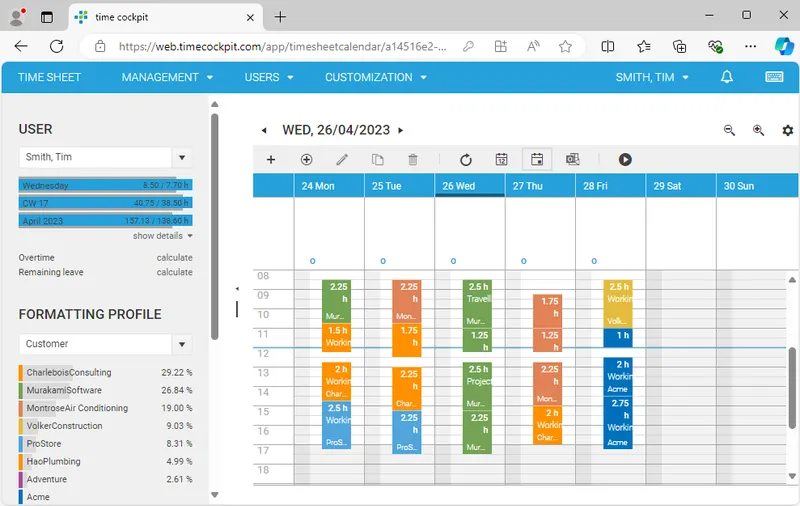The height and width of the screenshot is (506, 800).
Task: Open the Formatting Profile Customer dropdown
Action: [x=181, y=344]
